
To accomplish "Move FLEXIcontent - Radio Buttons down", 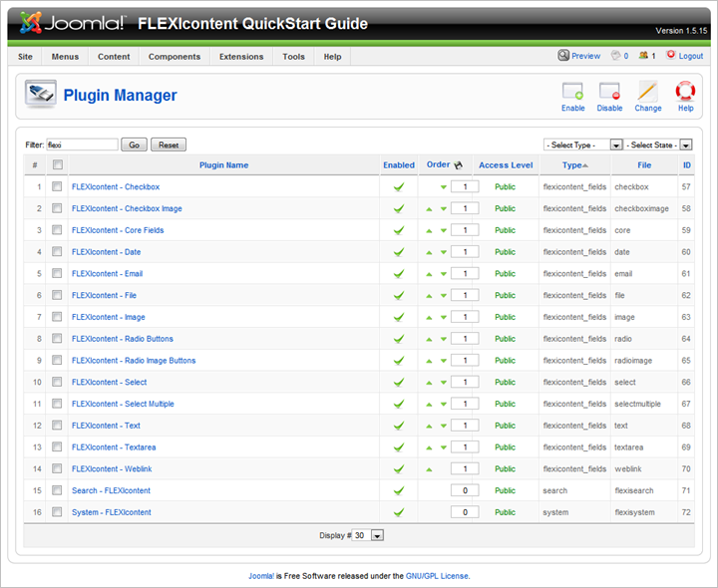I will (x=443, y=339).
